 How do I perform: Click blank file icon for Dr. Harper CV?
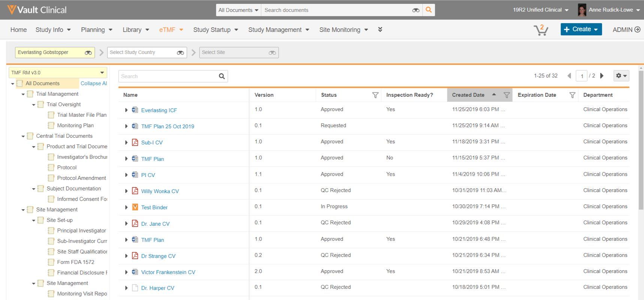[x=135, y=288]
